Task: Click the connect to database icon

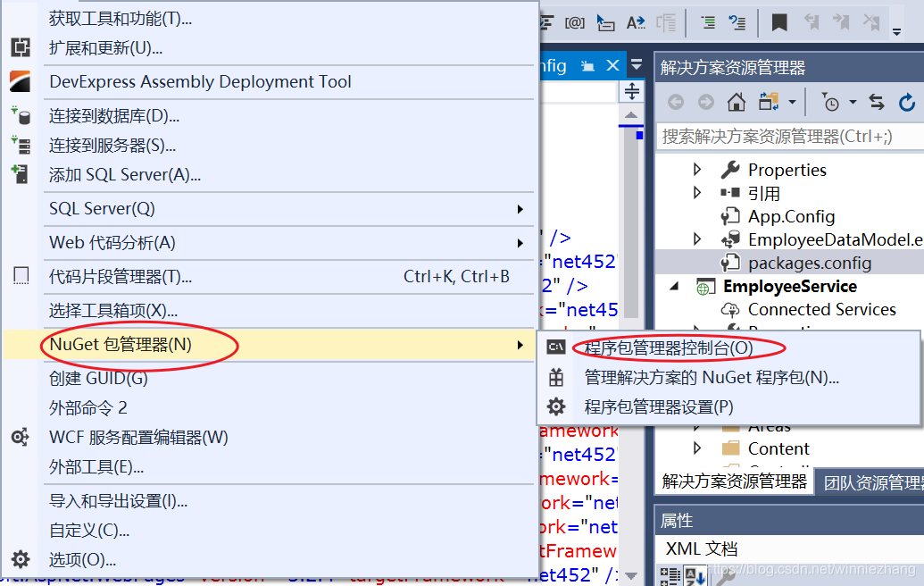Action: click(x=20, y=115)
